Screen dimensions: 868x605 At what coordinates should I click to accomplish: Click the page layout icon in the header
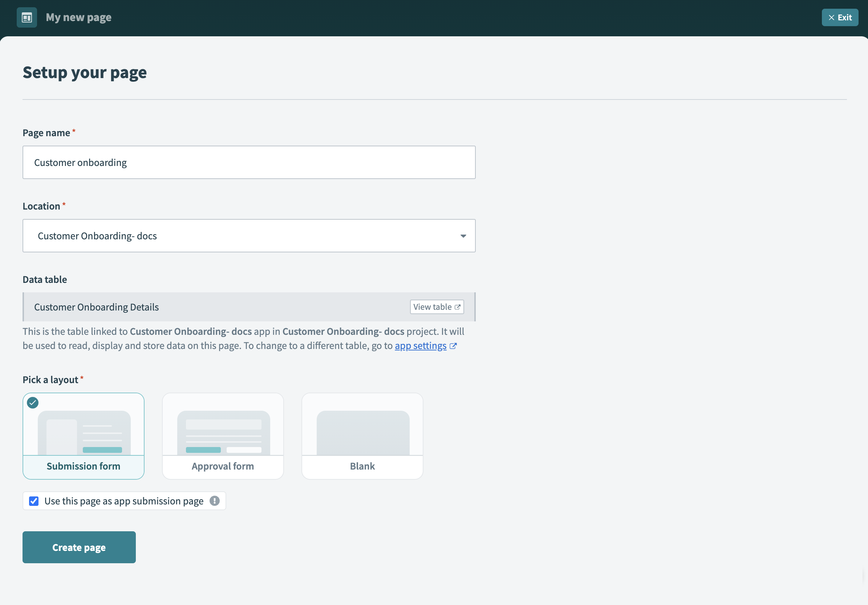27,17
